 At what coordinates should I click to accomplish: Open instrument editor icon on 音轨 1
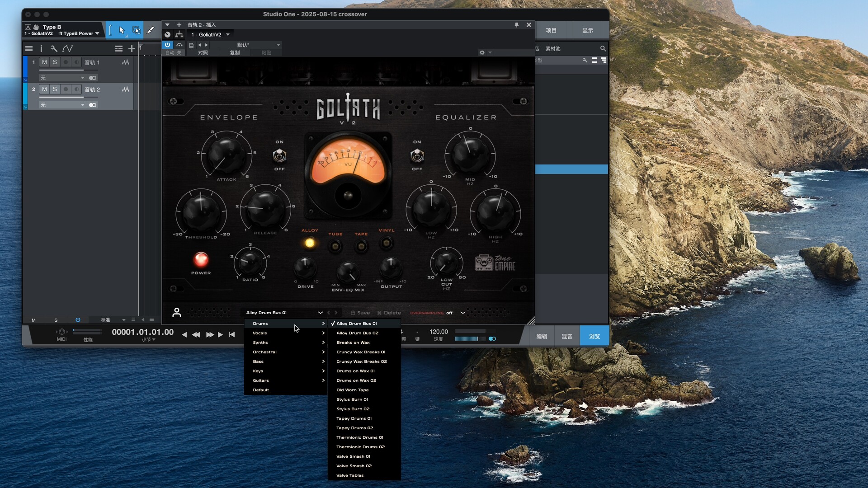pyautogui.click(x=126, y=62)
